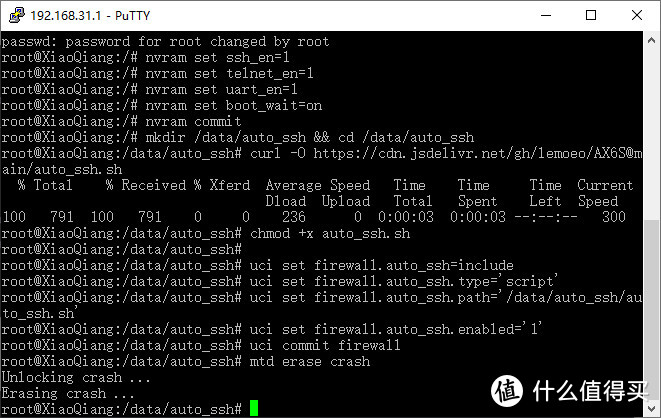Click the scrollbar track above the thumb
661x418 pixels.
click(651, 134)
